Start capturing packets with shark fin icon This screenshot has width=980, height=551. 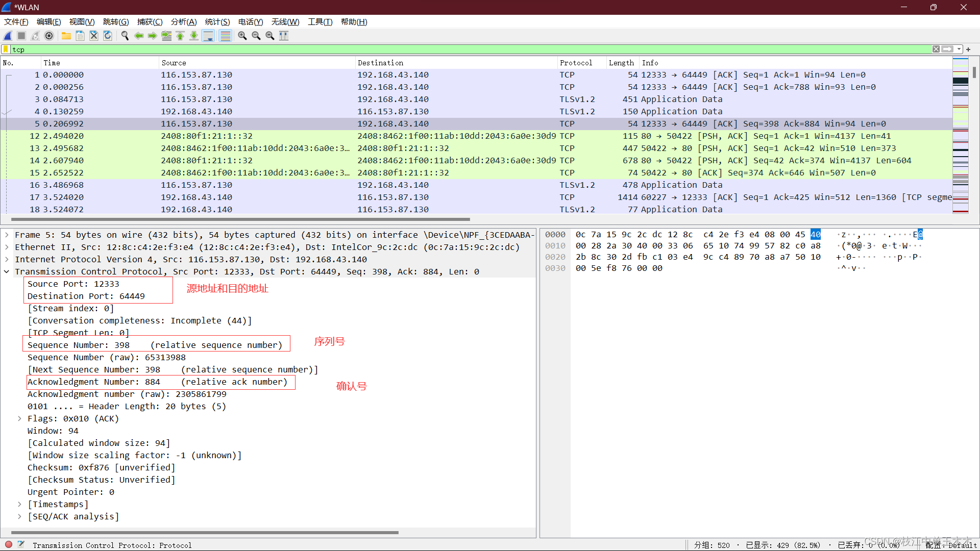click(x=8, y=36)
